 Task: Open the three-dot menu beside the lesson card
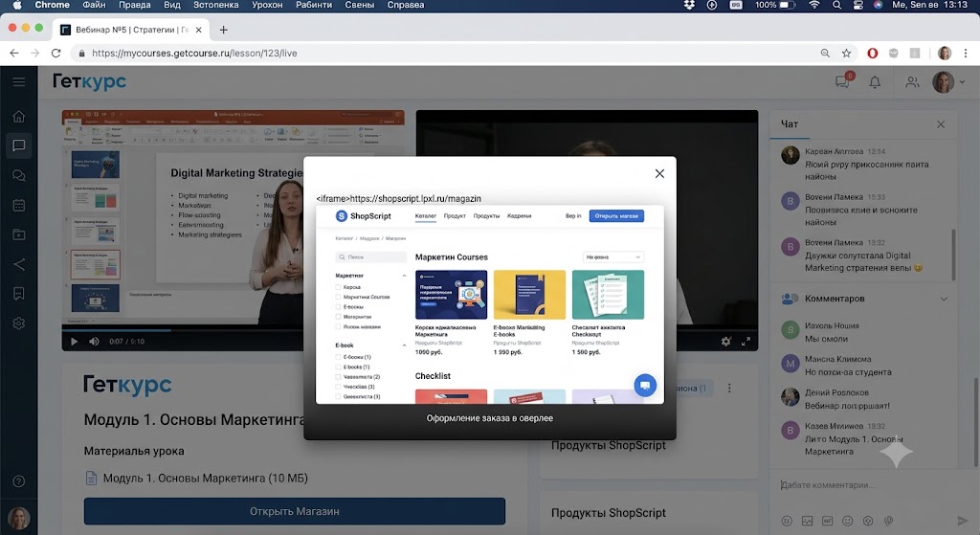728,389
